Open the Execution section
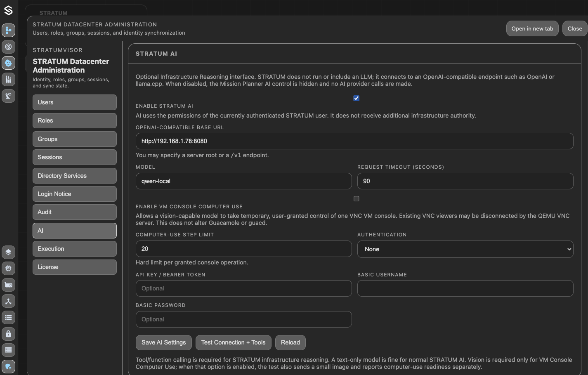 coord(75,249)
